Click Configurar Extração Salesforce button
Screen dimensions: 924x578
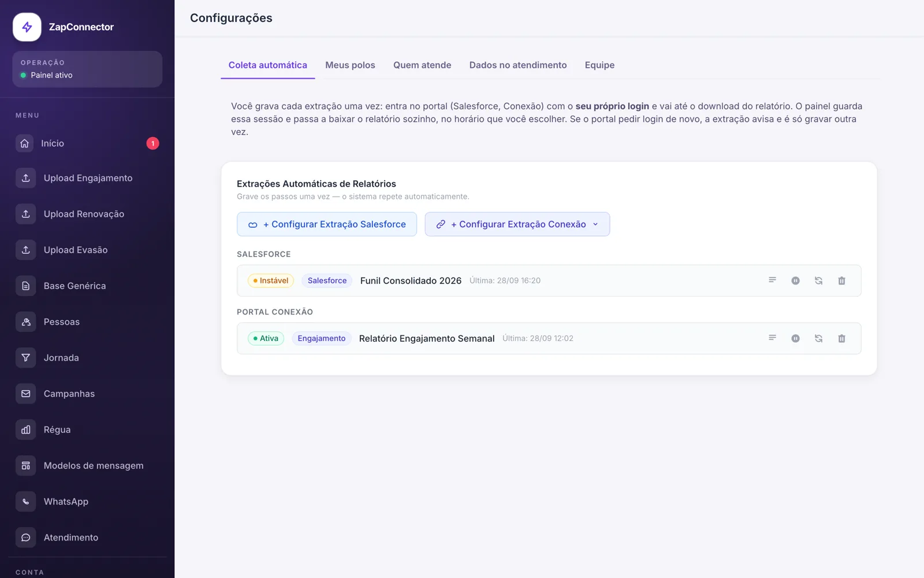pos(327,224)
